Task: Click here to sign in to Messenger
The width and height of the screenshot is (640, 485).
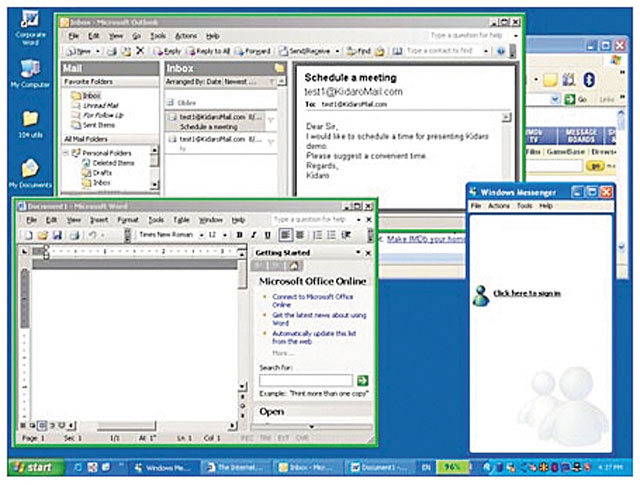Action: click(x=527, y=293)
